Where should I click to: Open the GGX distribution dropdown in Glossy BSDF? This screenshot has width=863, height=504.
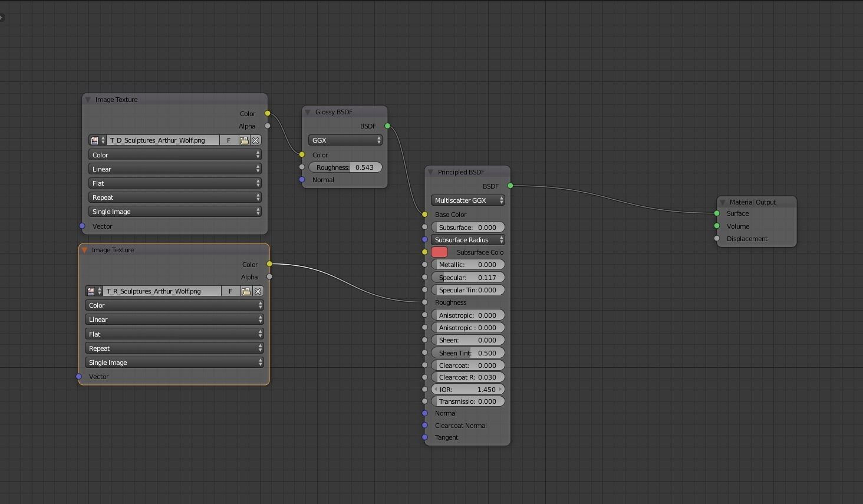[x=345, y=140]
